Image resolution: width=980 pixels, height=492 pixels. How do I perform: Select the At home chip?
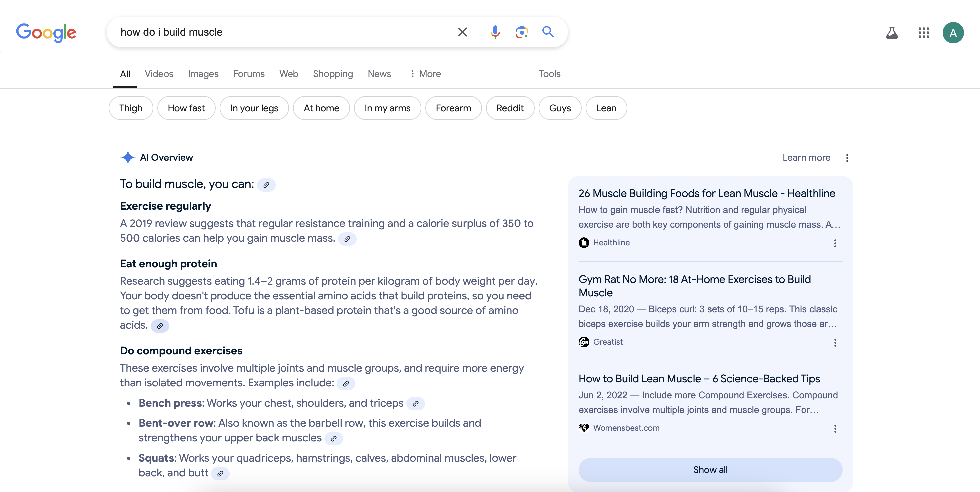click(321, 108)
